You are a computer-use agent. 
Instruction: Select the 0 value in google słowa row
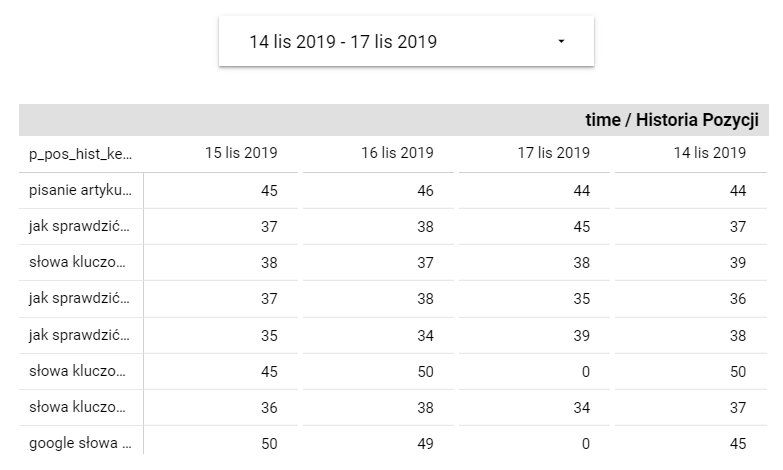(x=586, y=444)
